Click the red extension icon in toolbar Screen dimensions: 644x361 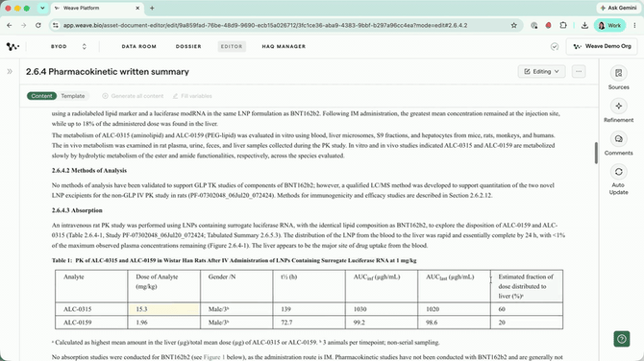548,25
